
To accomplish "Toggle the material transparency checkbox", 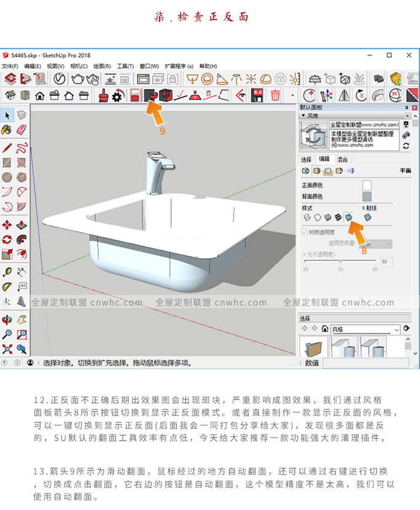I will pyautogui.click(x=305, y=232).
